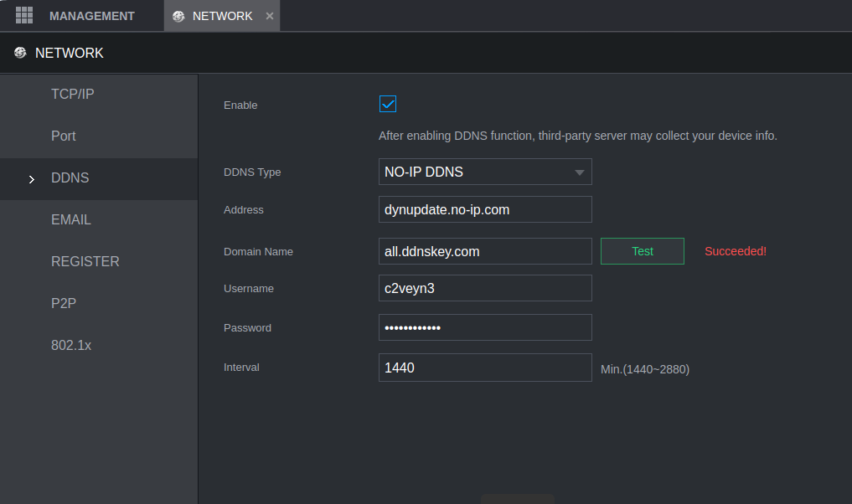Open the DDNS Type dropdown

coord(484,172)
